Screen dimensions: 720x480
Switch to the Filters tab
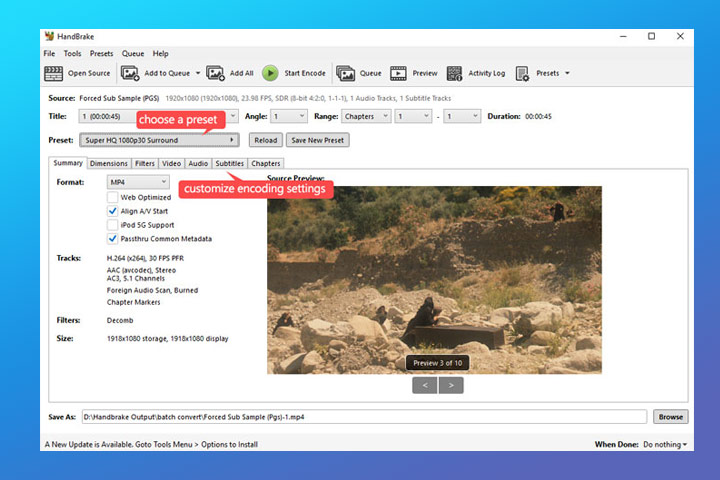(145, 163)
